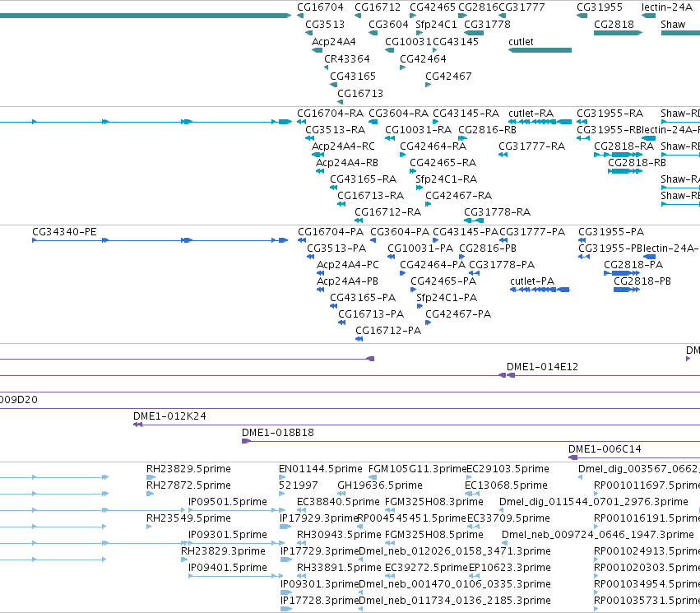Open transcript CG16704-RA label
Screen dimensions: 700x613
[x=330, y=114]
